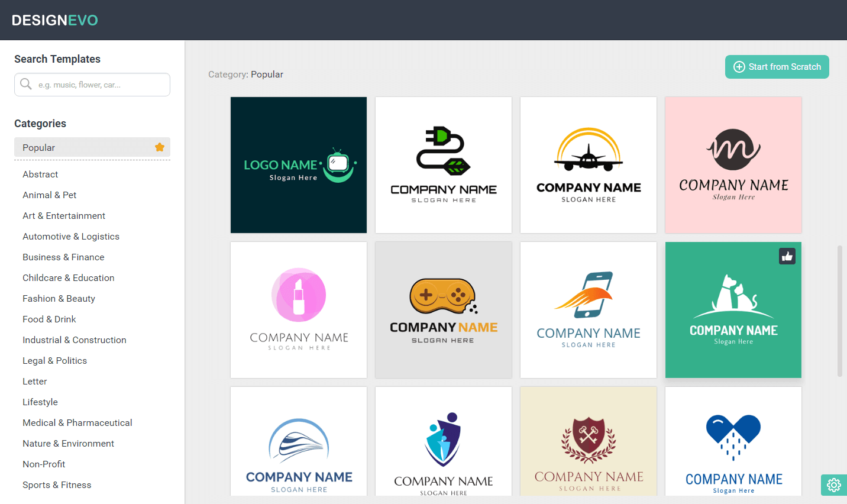The image size is (847, 504).
Task: Select the Abstract category
Action: [40, 174]
